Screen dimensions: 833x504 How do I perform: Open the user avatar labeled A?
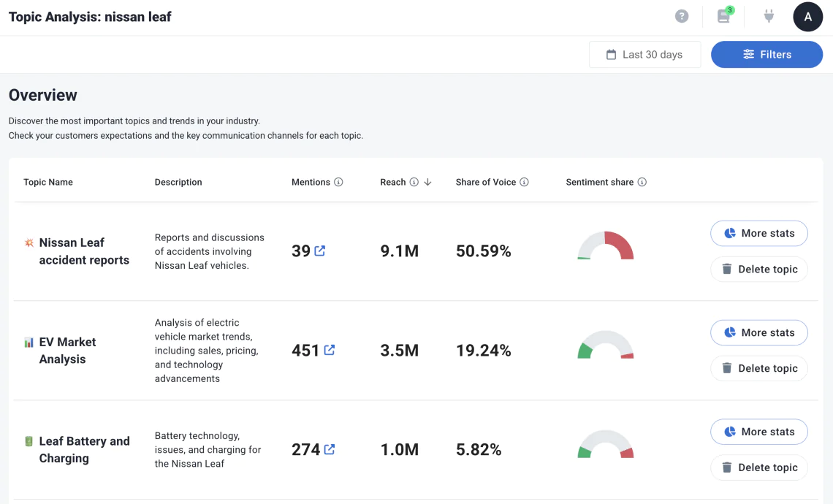click(807, 17)
